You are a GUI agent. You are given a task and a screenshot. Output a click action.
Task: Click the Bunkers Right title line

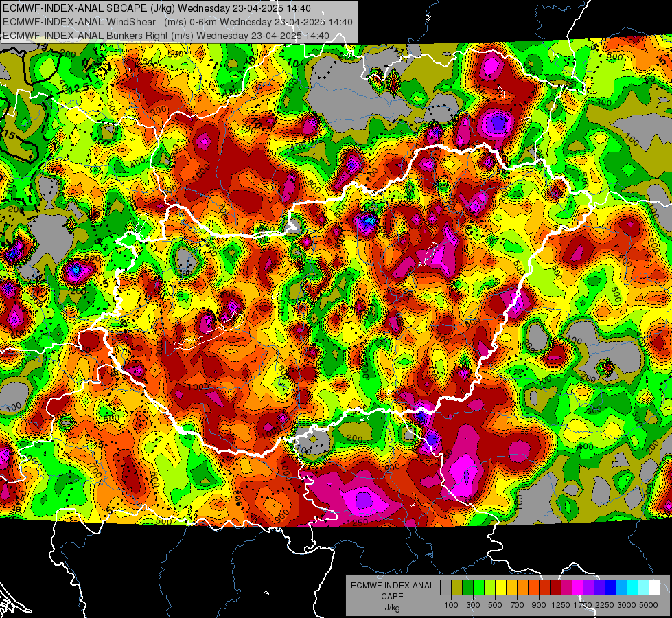(166, 36)
